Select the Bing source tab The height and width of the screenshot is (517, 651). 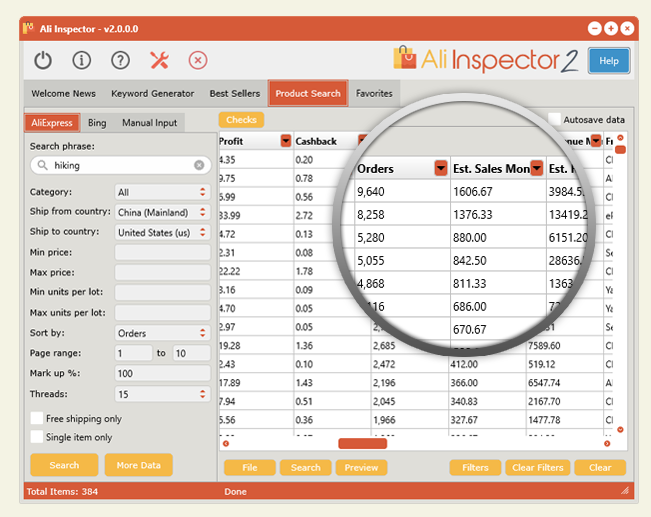click(x=97, y=123)
